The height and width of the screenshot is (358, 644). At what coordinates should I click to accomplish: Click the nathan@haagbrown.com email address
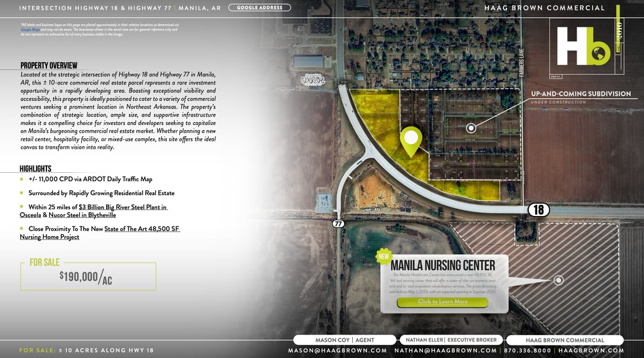tap(442, 351)
